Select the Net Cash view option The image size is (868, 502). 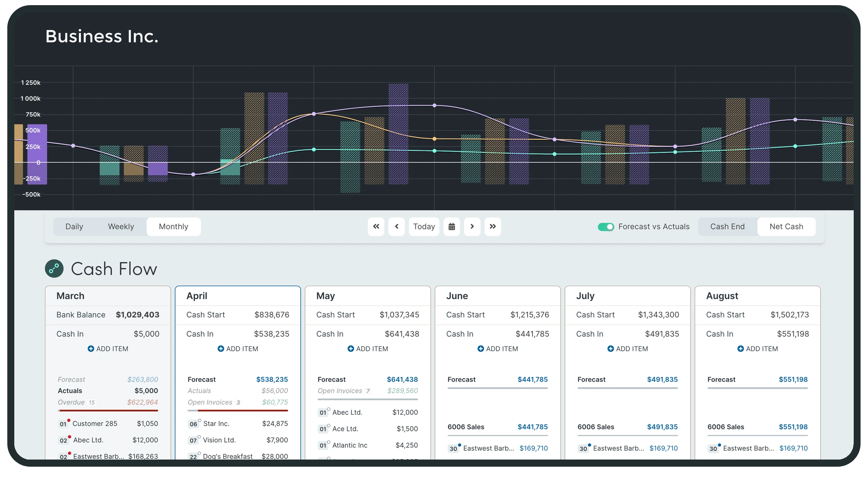(x=786, y=227)
